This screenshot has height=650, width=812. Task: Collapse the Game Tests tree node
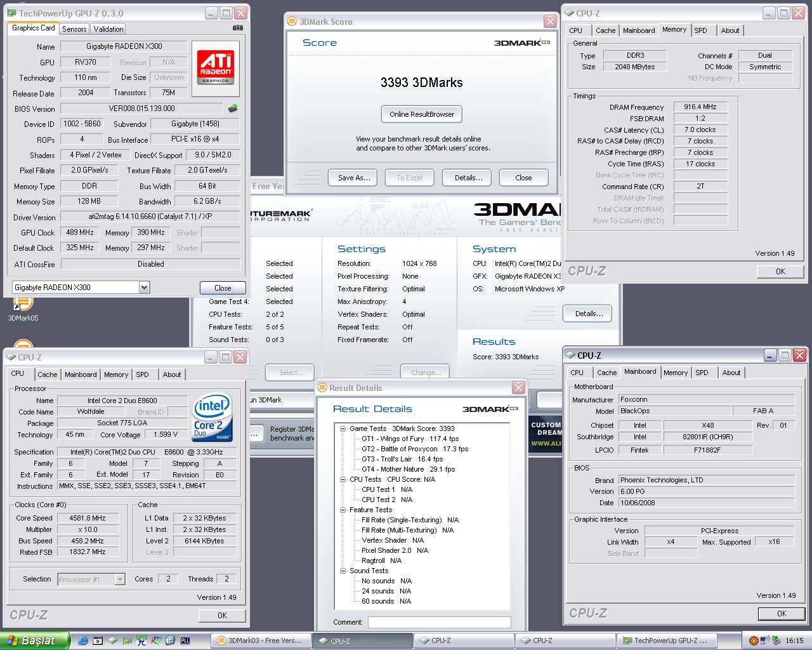[343, 428]
